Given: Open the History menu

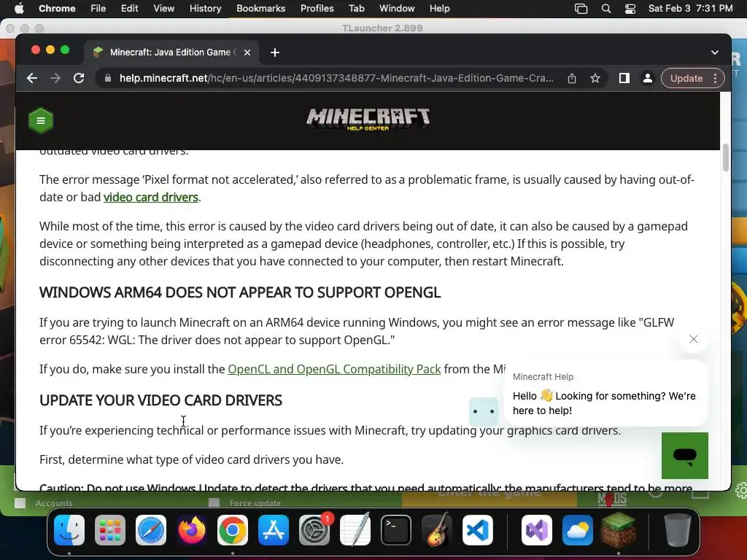Looking at the screenshot, I should point(205,8).
